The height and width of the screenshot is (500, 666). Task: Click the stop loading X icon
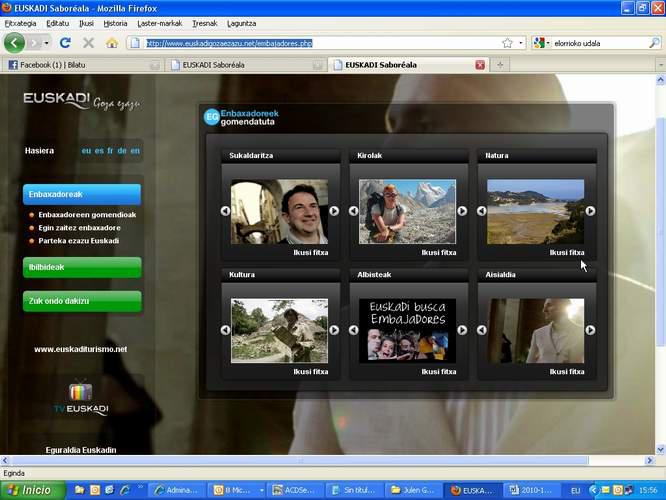click(x=88, y=42)
